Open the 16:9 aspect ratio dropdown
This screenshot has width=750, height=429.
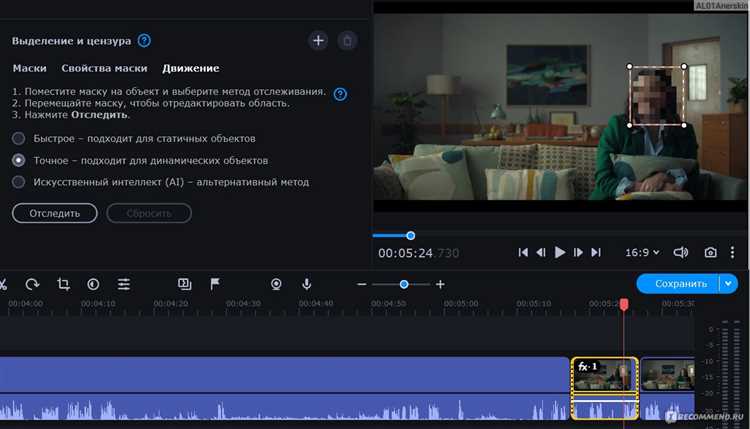click(642, 253)
